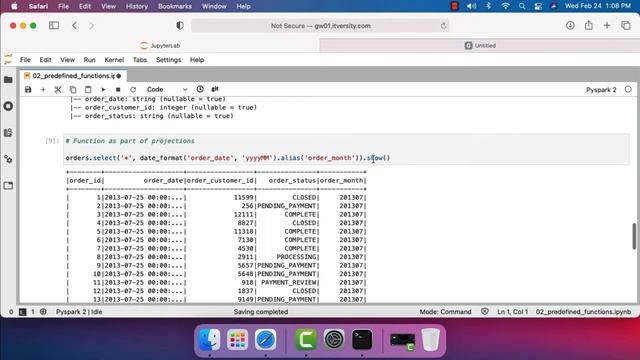Open the commands palette sidebar icon

[8, 133]
